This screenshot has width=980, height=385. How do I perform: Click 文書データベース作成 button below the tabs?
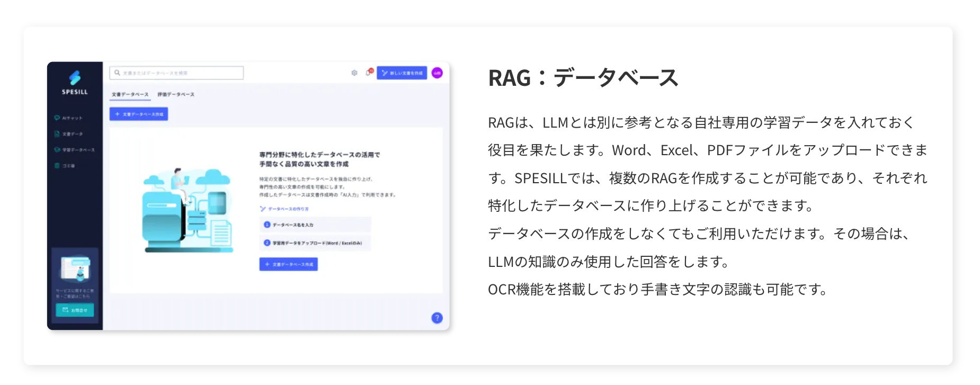pyautogui.click(x=139, y=114)
